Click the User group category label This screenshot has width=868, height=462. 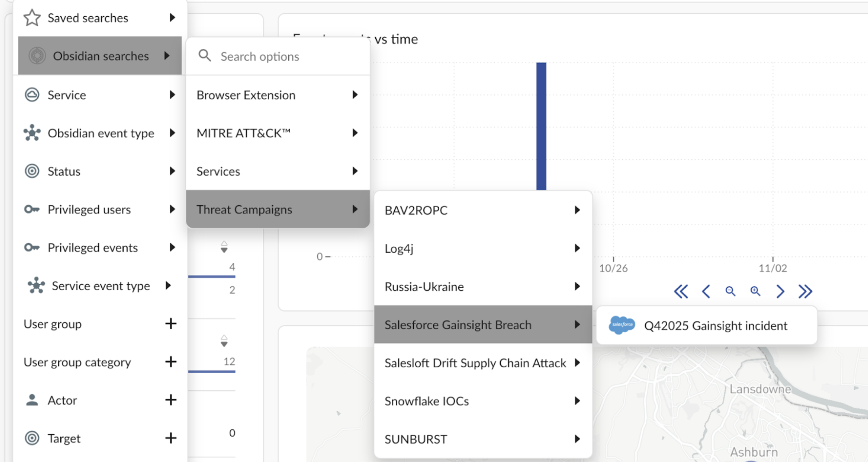(x=77, y=362)
